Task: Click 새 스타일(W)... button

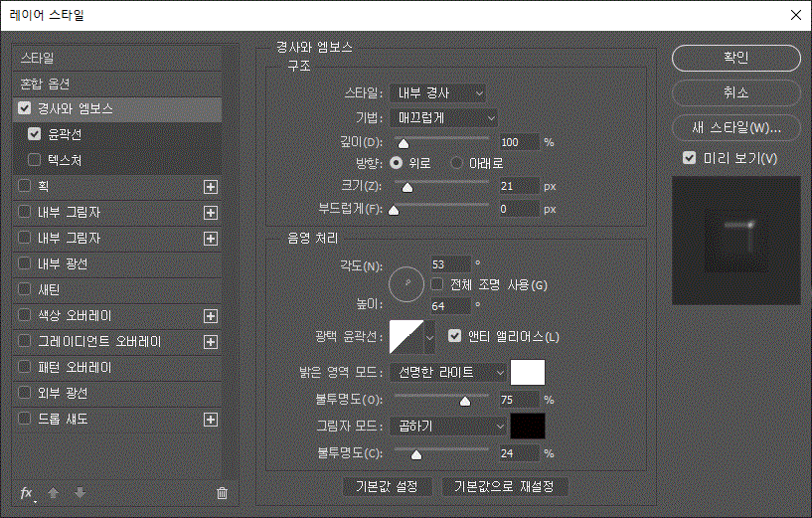Action: coord(735,127)
